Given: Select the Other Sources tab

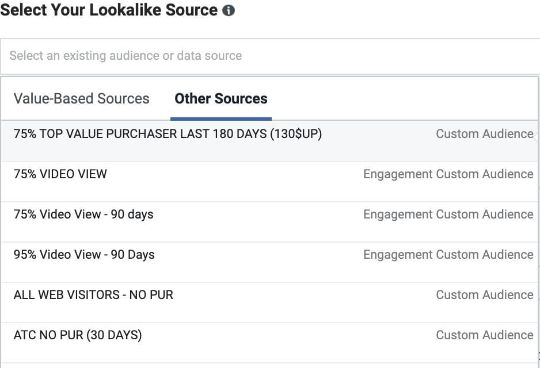Looking at the screenshot, I should (x=221, y=98).
